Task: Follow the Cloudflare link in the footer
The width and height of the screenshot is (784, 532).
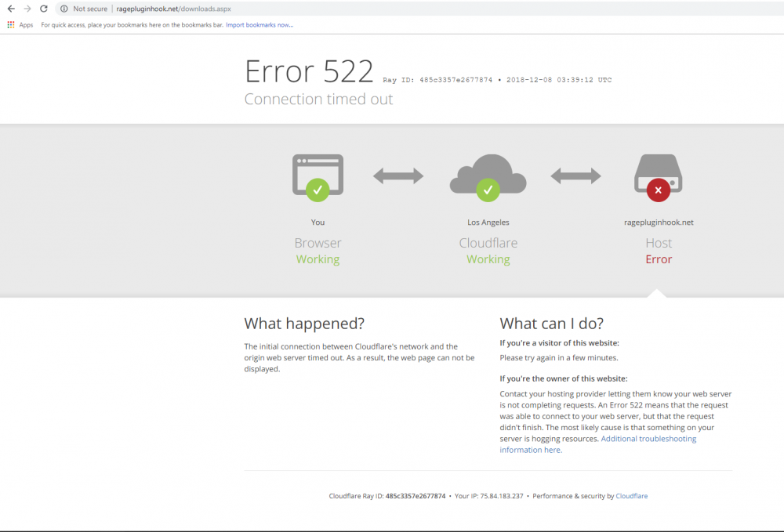Action: [631, 496]
